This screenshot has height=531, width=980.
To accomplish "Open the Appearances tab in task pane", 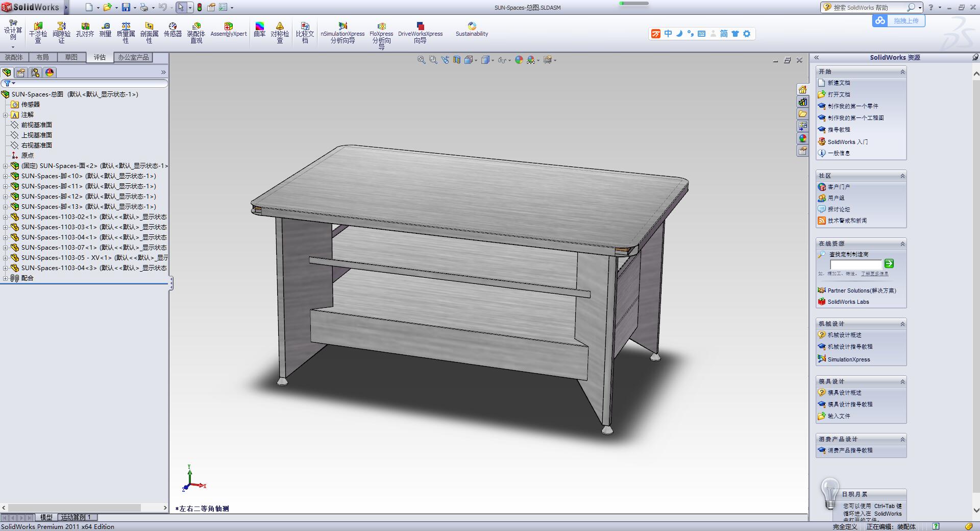I will click(x=803, y=138).
